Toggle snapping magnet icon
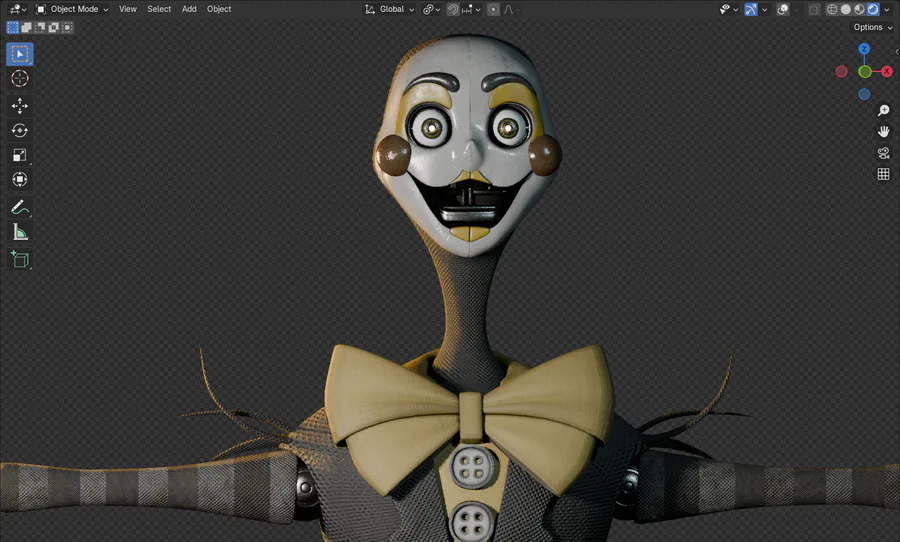The height and width of the screenshot is (542, 900). click(453, 9)
